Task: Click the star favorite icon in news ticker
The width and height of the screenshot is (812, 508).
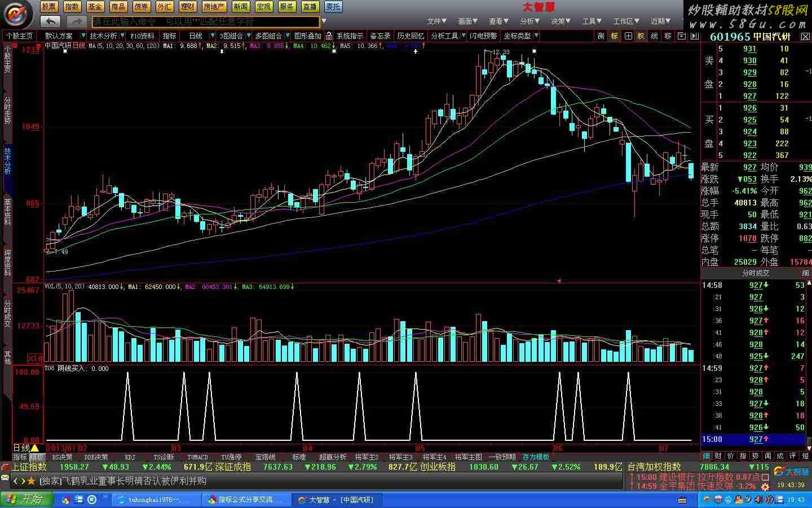Action: click(x=32, y=481)
